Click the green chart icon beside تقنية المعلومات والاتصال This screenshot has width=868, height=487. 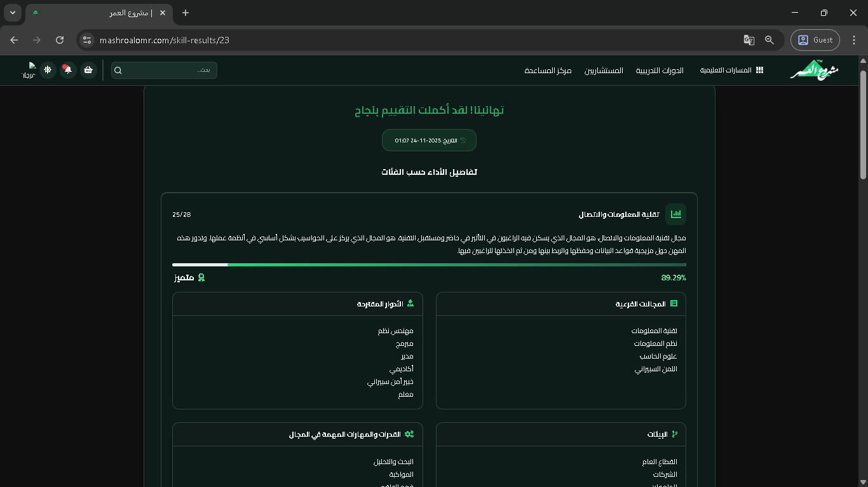pos(675,214)
